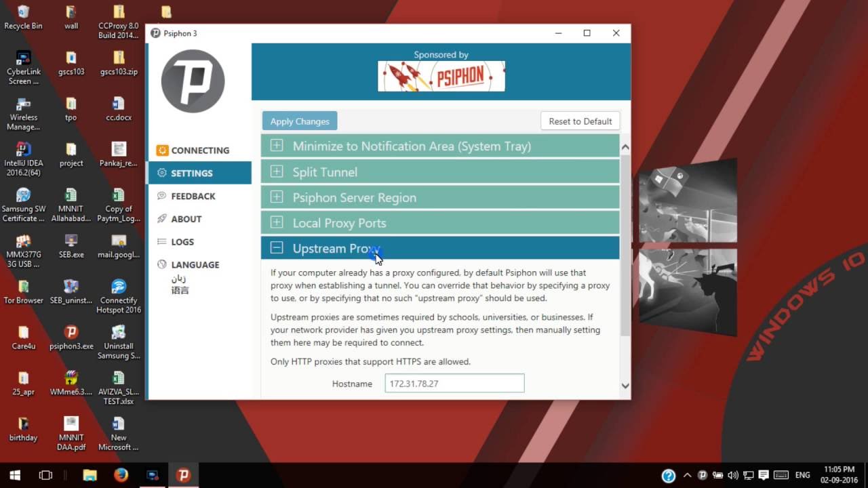This screenshot has width=868, height=488.
Task: Select the Connectify Hotspot 2016 icon
Action: (119, 296)
